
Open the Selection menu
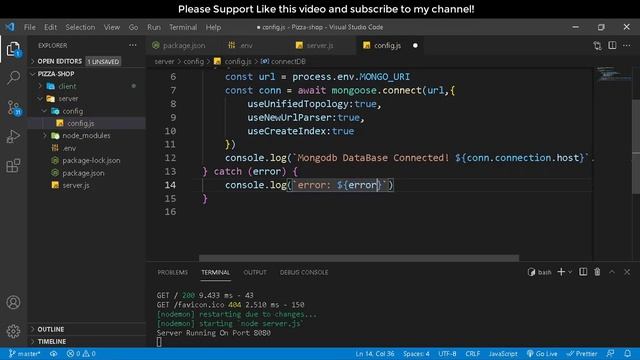tap(80, 27)
